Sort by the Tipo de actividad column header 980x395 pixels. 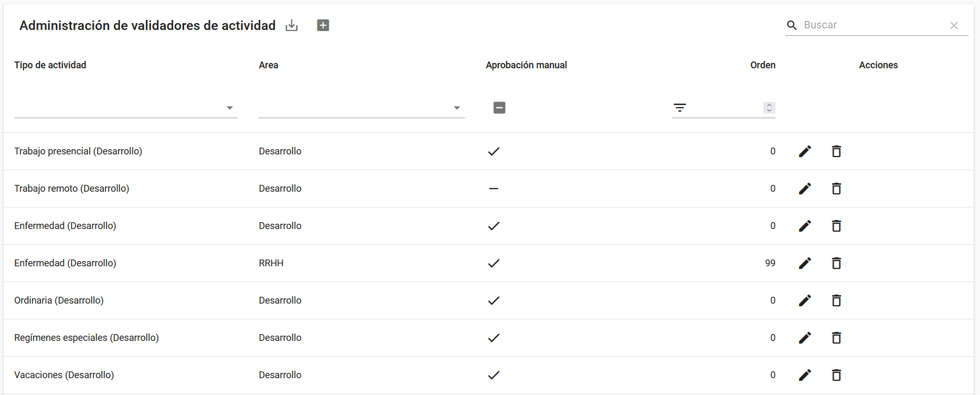pyautogui.click(x=50, y=65)
